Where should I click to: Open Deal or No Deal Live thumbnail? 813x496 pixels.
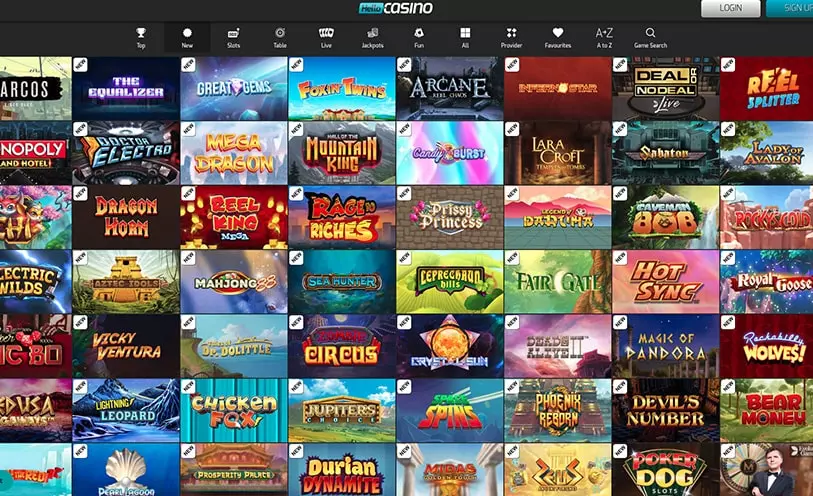[x=665, y=89]
